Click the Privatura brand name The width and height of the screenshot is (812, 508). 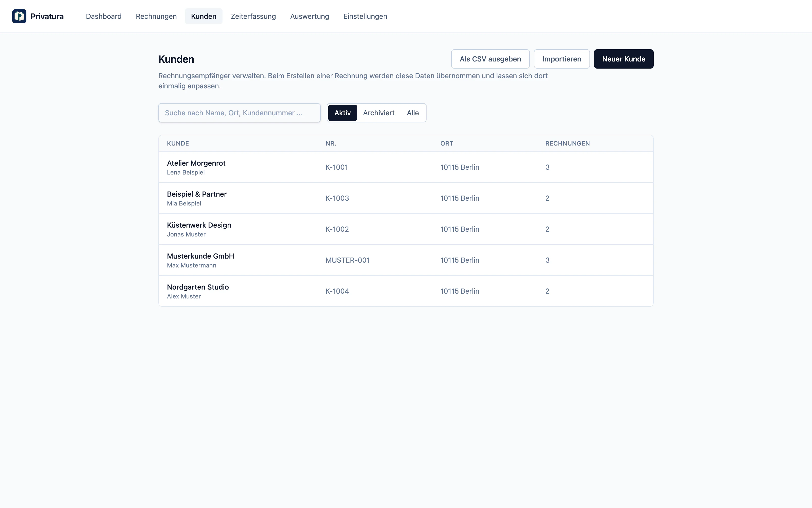pyautogui.click(x=47, y=17)
